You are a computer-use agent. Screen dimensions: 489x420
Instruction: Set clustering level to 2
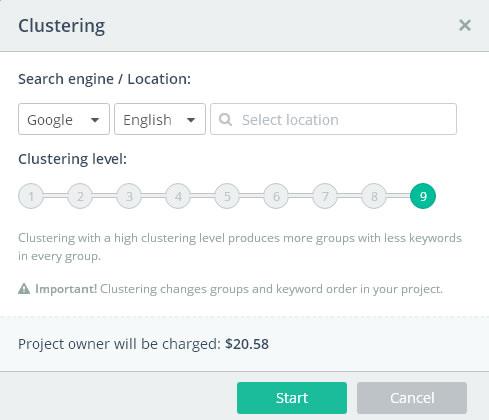click(x=80, y=196)
